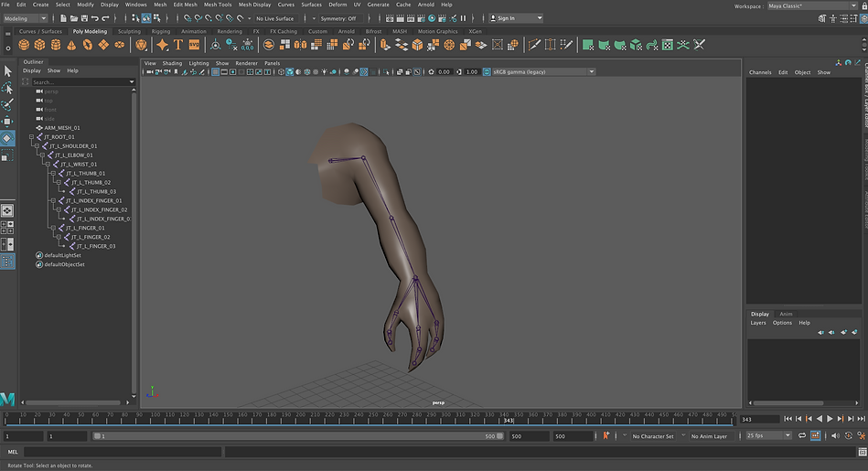Click the Polygon Plane shelf icon
This screenshot has width=868, height=471.
103,45
